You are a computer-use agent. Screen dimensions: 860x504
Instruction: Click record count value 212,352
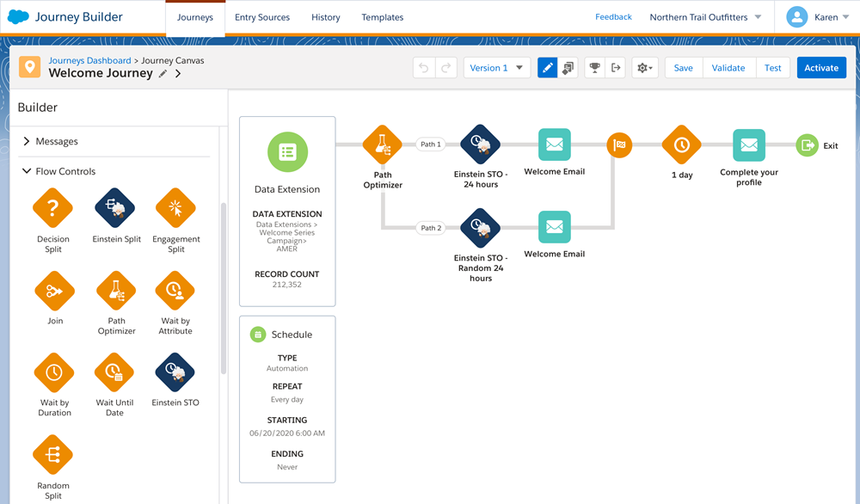(287, 285)
